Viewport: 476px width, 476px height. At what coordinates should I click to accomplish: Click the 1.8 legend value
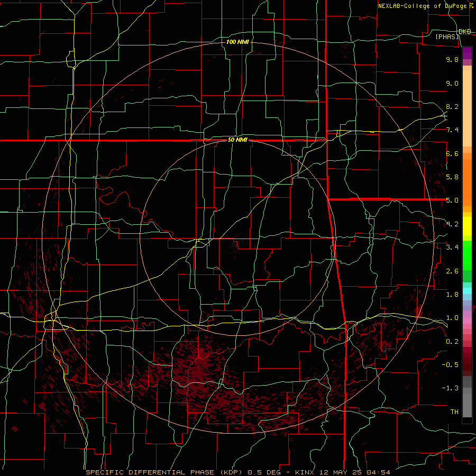[452, 295]
